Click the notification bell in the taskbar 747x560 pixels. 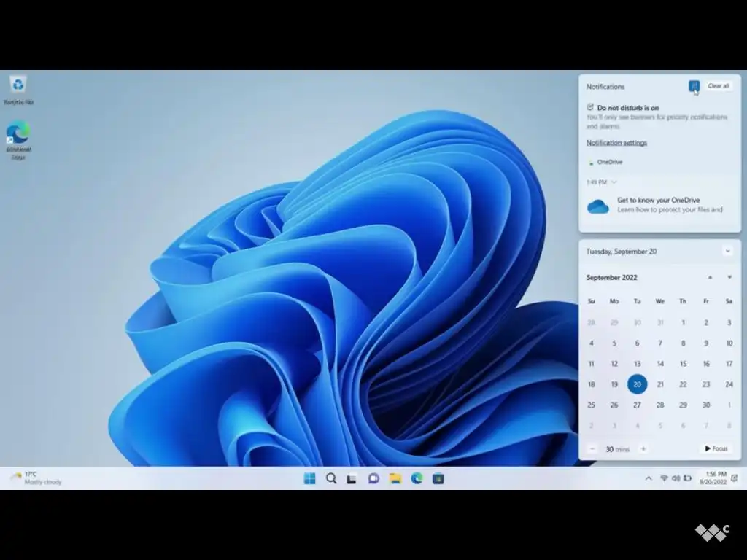(735, 478)
